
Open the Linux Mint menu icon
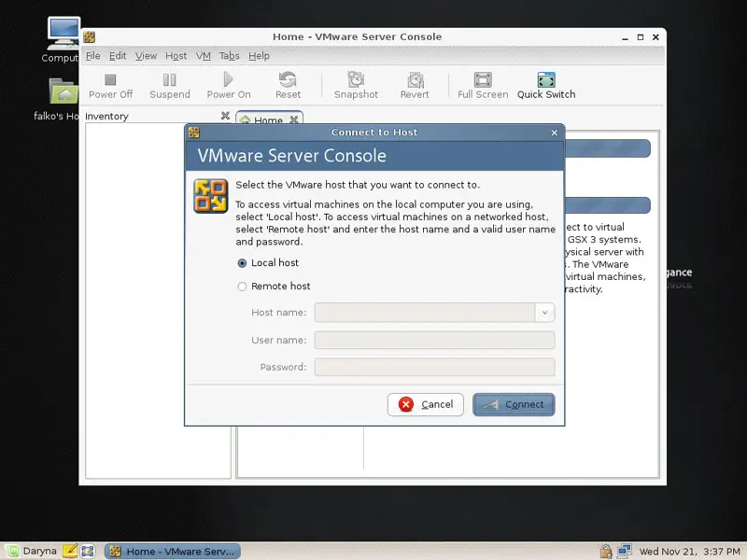click(x=12, y=552)
